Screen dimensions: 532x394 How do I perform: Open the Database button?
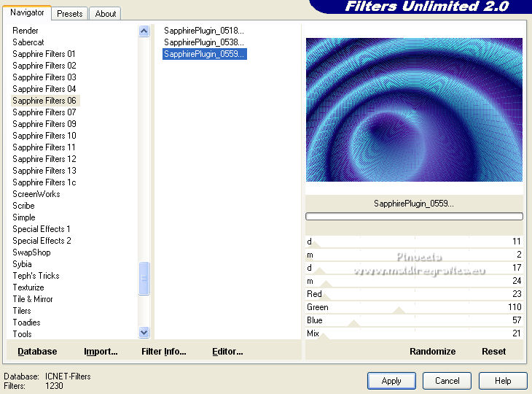(37, 352)
